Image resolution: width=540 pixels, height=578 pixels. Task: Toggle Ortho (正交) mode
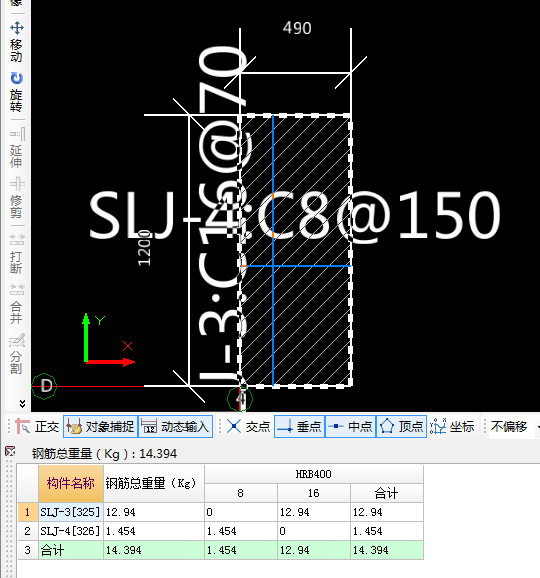click(x=37, y=426)
